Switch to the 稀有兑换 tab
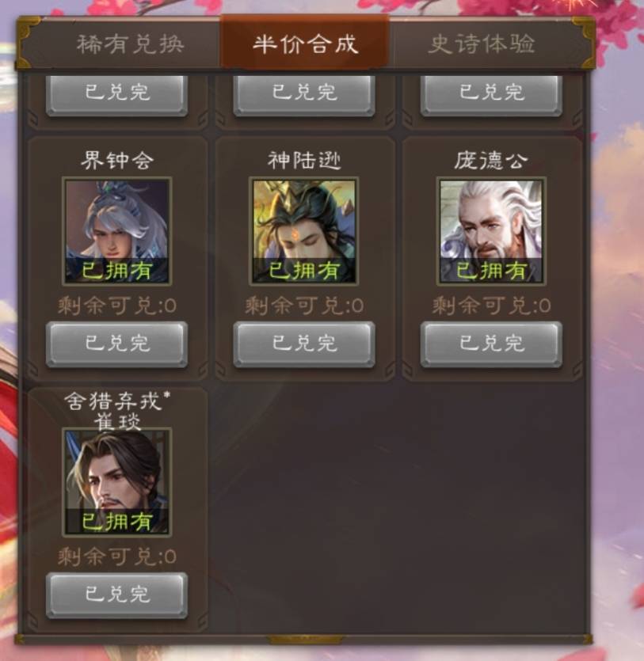644x661 pixels. pos(130,44)
